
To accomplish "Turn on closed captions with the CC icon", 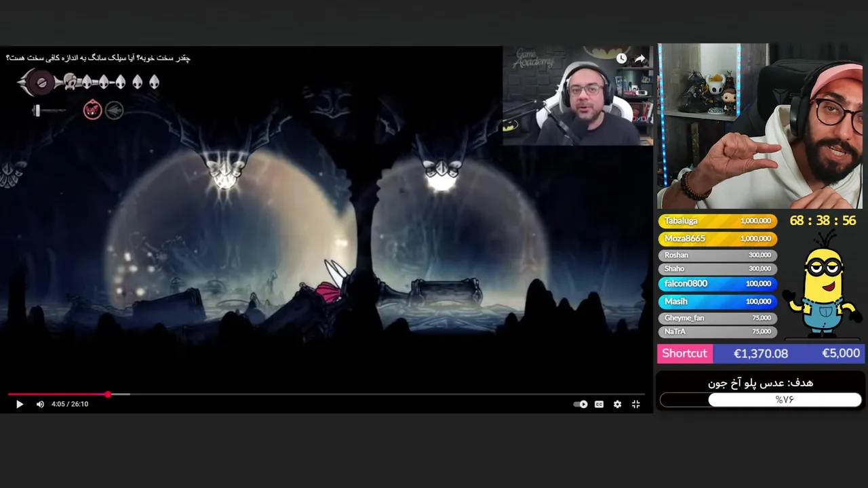I will click(599, 404).
